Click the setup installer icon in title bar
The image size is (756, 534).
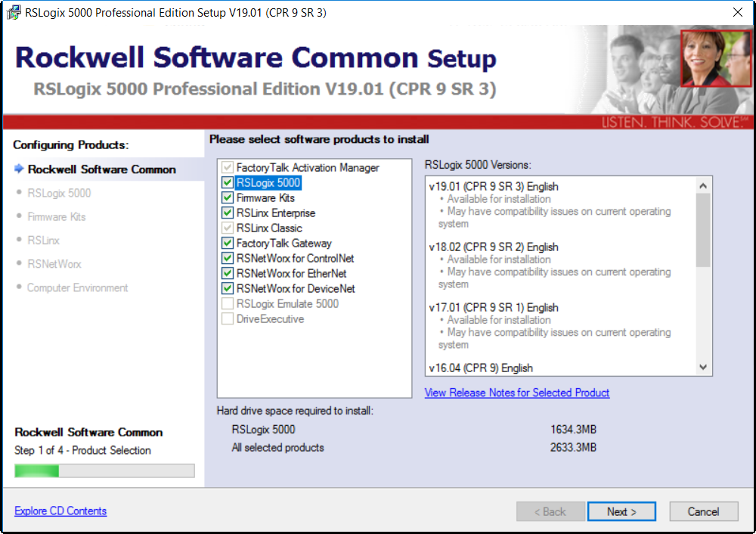(x=13, y=12)
